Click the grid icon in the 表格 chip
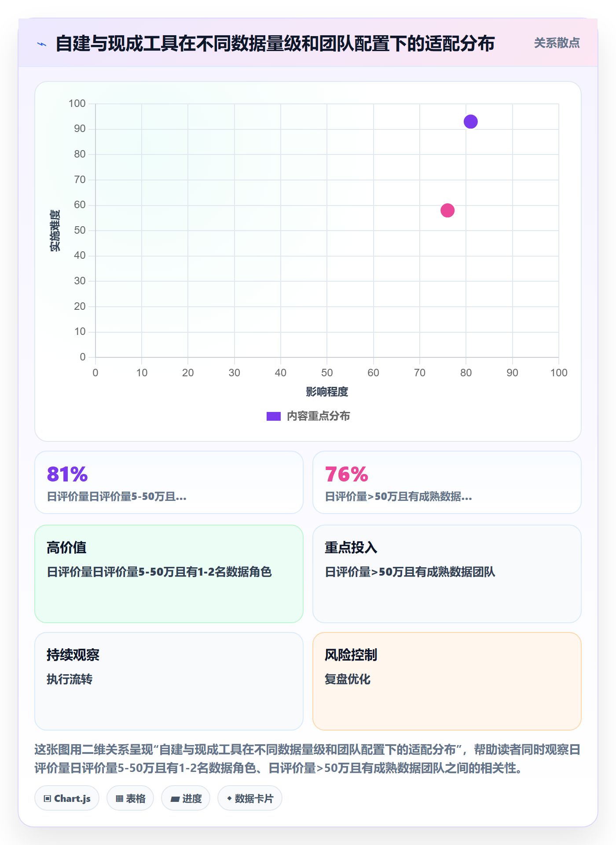Screen dimensions: 616x845 (x=119, y=799)
